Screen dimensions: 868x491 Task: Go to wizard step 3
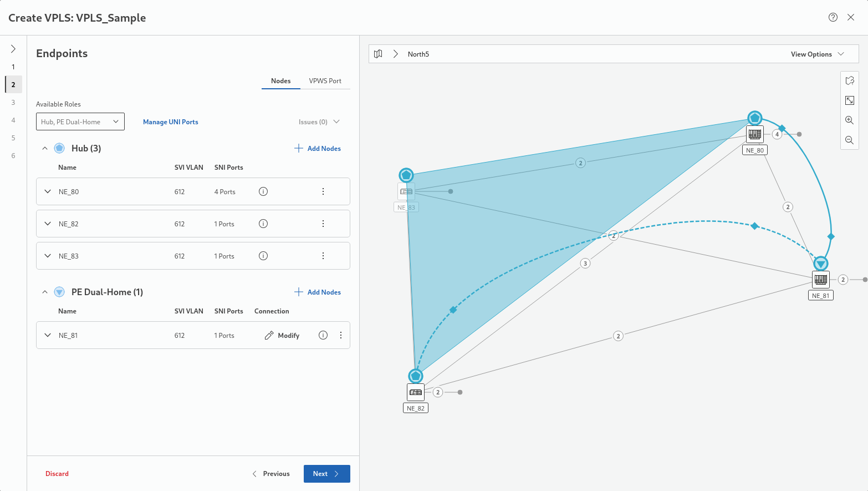tap(13, 102)
